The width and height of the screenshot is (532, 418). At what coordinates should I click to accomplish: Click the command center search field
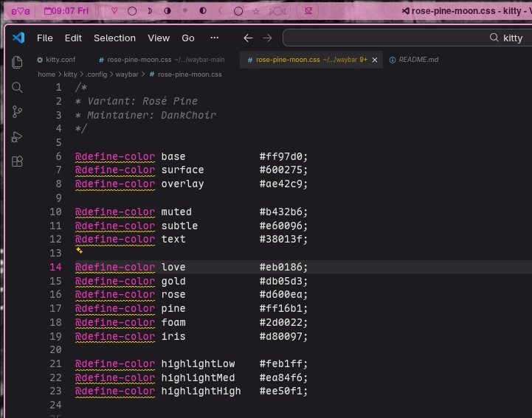407,38
